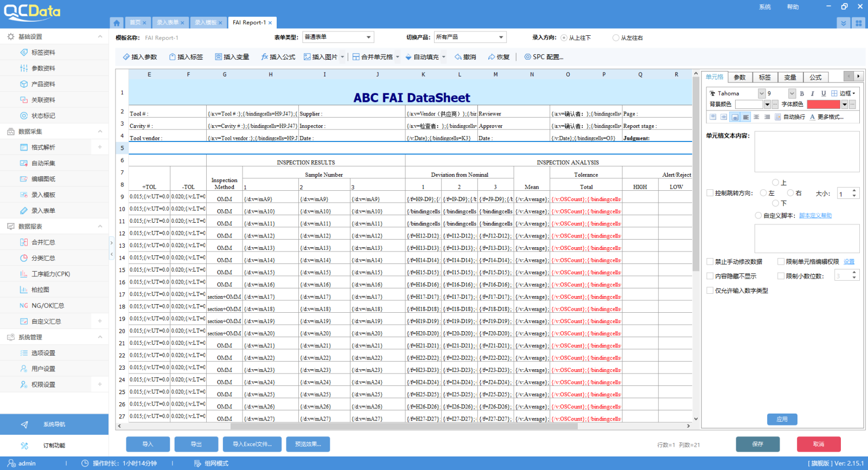The height and width of the screenshot is (470, 868).
Task: Check 限制单元格编辑权限
Action: (x=781, y=262)
